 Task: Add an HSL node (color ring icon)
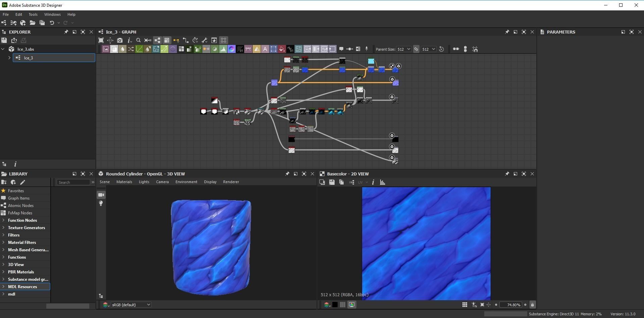[232, 49]
